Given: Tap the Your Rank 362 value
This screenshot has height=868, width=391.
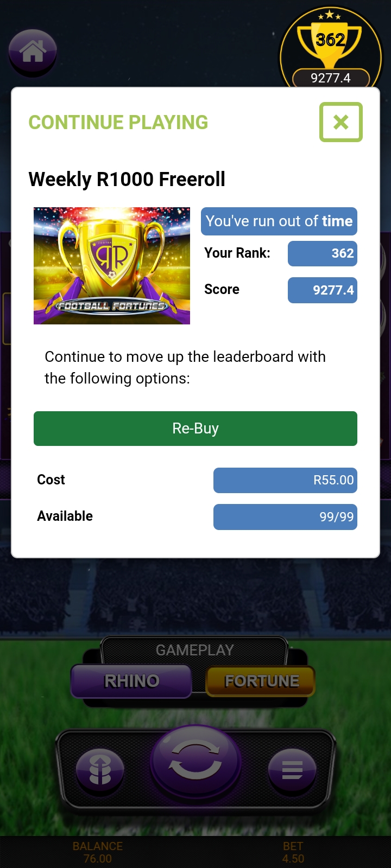Looking at the screenshot, I should (322, 253).
